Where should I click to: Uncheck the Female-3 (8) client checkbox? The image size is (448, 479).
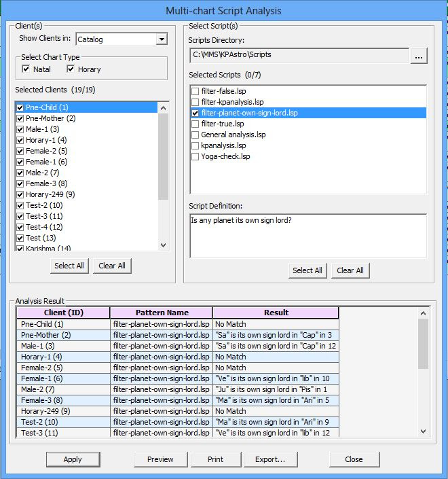[20, 183]
